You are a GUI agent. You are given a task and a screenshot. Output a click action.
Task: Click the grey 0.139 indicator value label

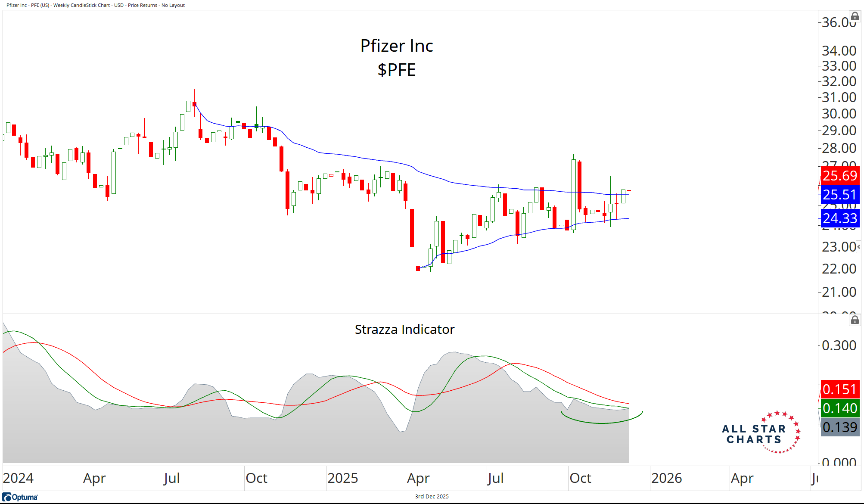839,427
